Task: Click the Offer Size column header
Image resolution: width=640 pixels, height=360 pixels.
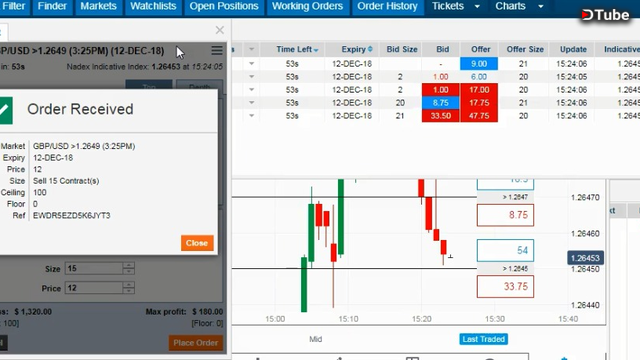Action: pyautogui.click(x=525, y=49)
